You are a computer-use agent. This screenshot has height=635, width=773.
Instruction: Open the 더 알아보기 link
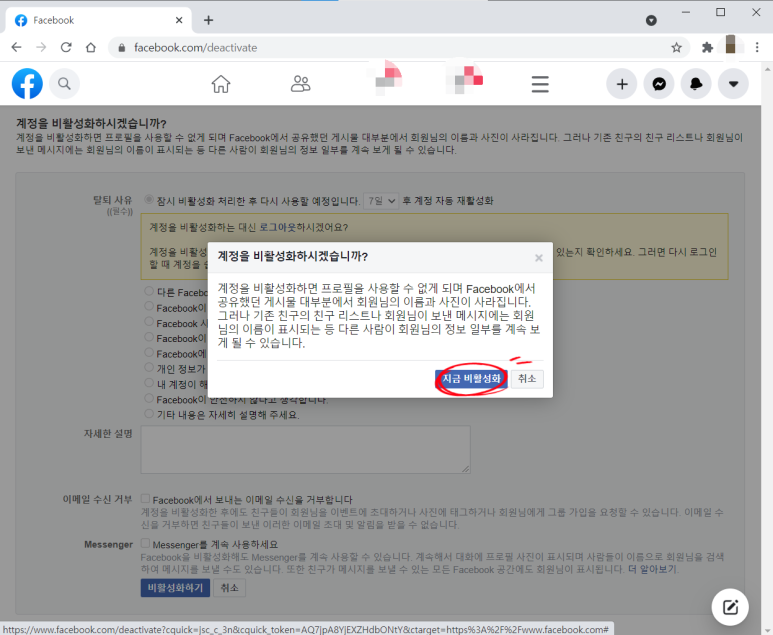(653, 569)
